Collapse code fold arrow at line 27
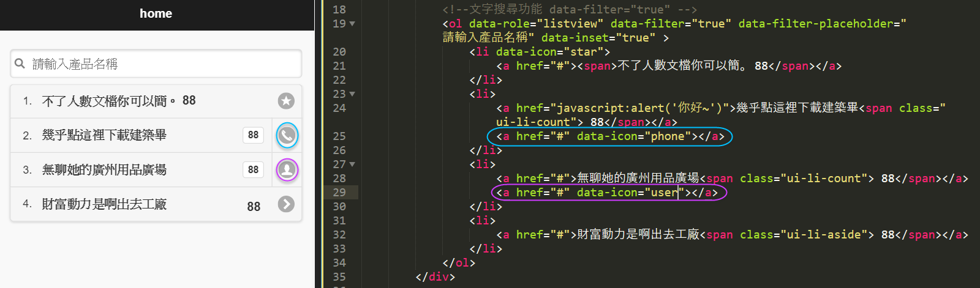Image resolution: width=980 pixels, height=288 pixels. tap(352, 164)
